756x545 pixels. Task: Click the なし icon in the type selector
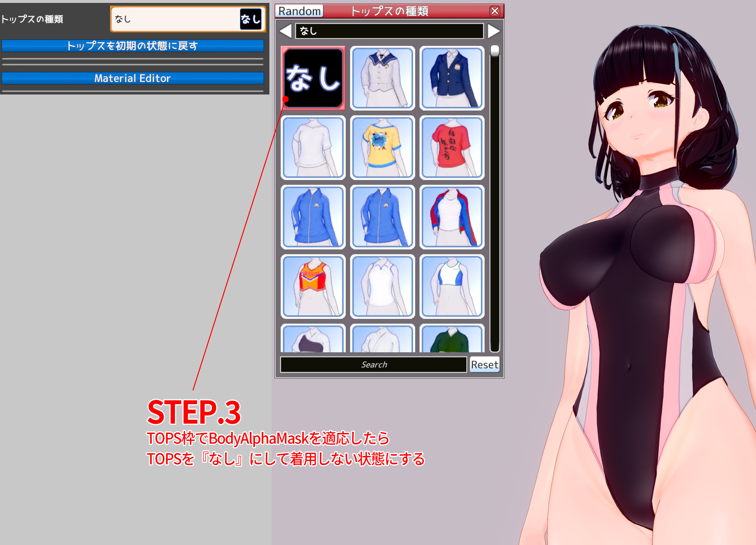251,19
